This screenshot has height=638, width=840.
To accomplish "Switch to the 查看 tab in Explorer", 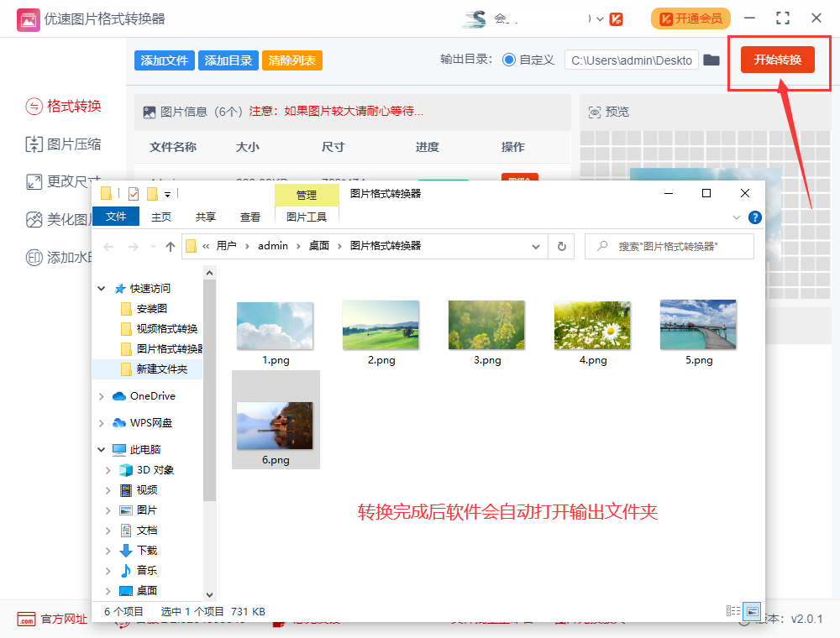I will (x=249, y=216).
